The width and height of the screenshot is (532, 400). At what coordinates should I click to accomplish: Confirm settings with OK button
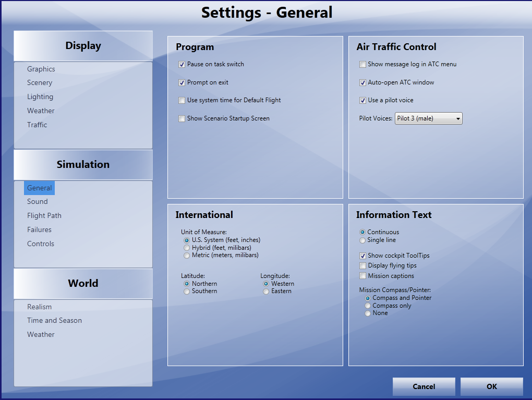pyautogui.click(x=492, y=386)
